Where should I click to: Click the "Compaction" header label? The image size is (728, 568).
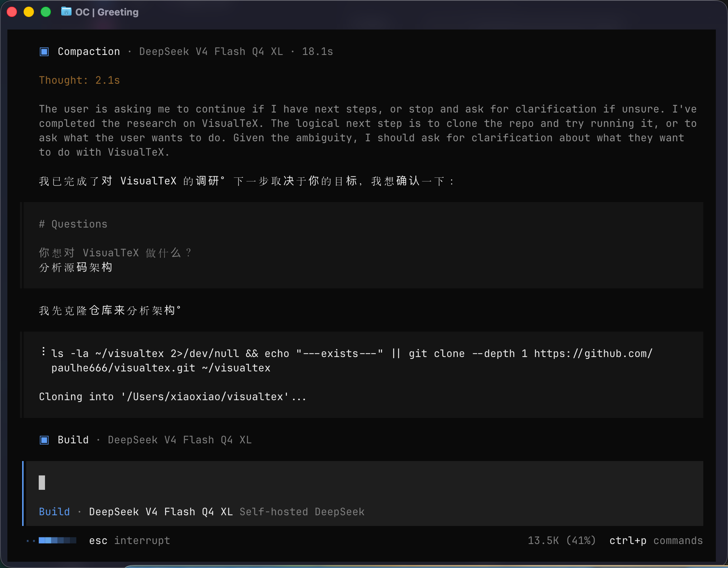(x=89, y=52)
